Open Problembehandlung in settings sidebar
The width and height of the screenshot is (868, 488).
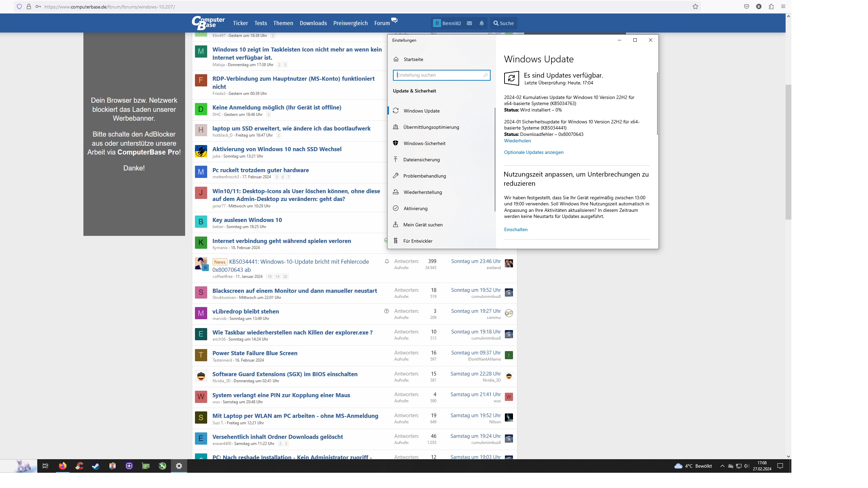(425, 176)
